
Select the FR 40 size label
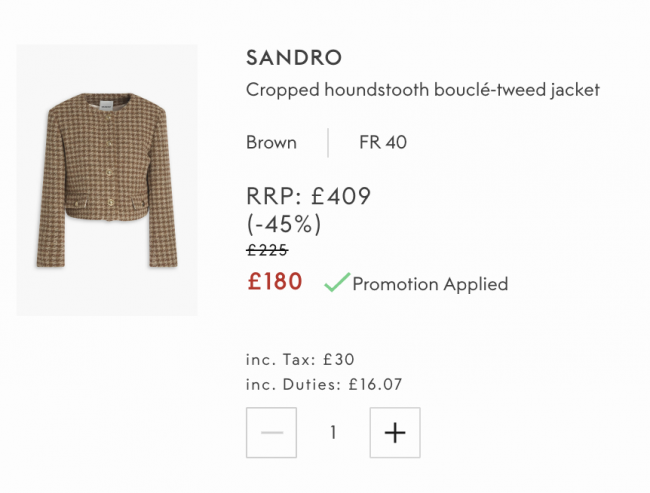coord(383,142)
